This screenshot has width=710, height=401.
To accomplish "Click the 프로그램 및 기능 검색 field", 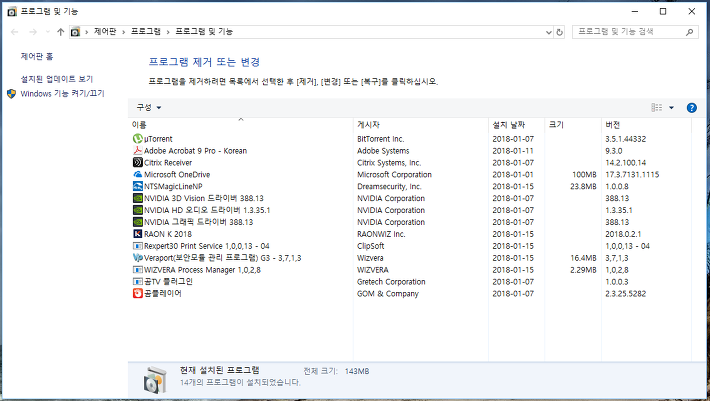I will click(634, 32).
